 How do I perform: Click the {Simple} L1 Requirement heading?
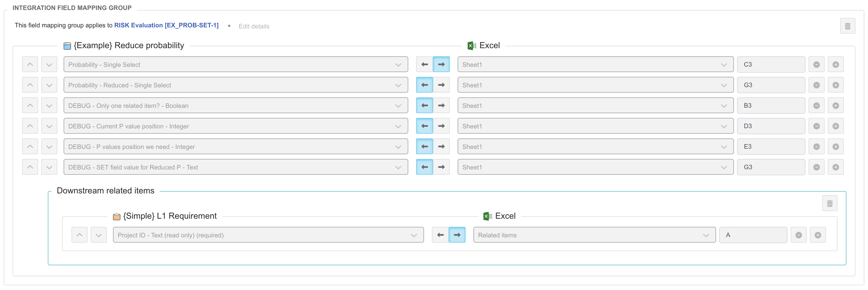point(170,216)
